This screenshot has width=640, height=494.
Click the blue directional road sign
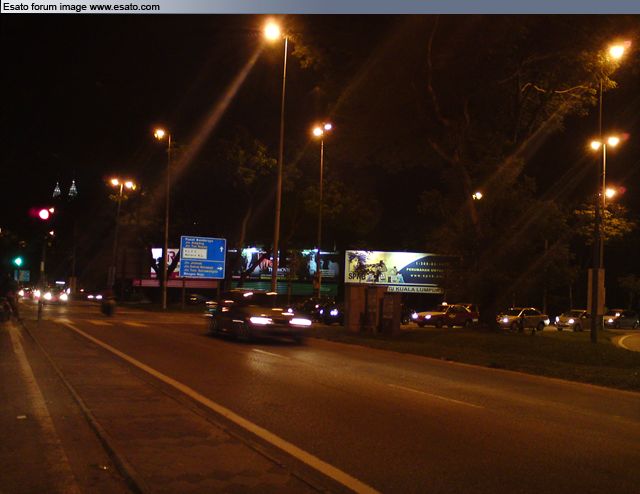click(202, 256)
